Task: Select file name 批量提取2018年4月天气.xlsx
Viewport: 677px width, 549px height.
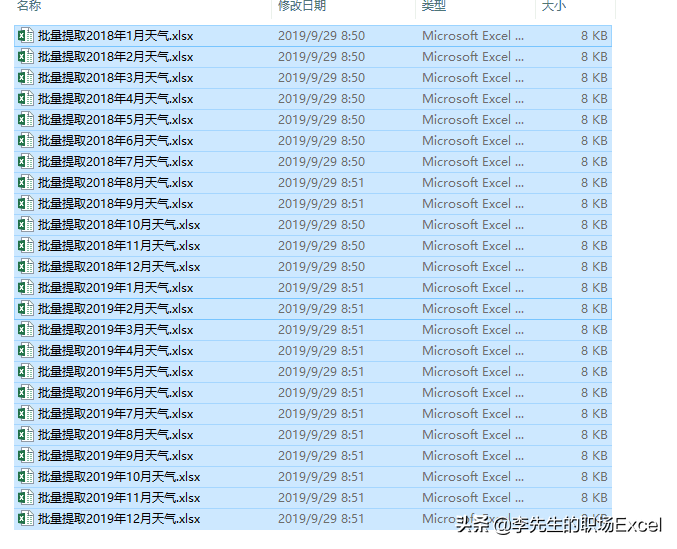Action: click(115, 99)
